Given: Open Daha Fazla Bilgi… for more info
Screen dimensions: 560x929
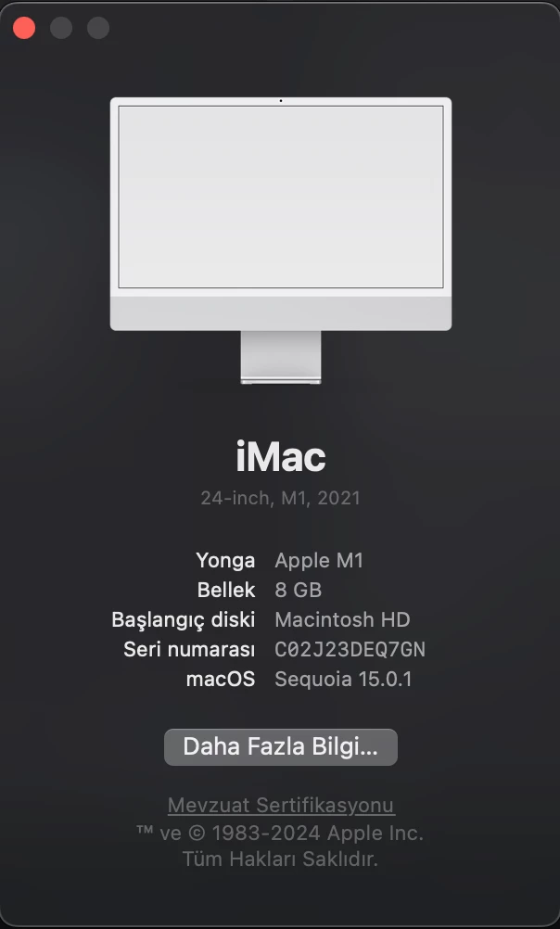Looking at the screenshot, I should click(280, 746).
